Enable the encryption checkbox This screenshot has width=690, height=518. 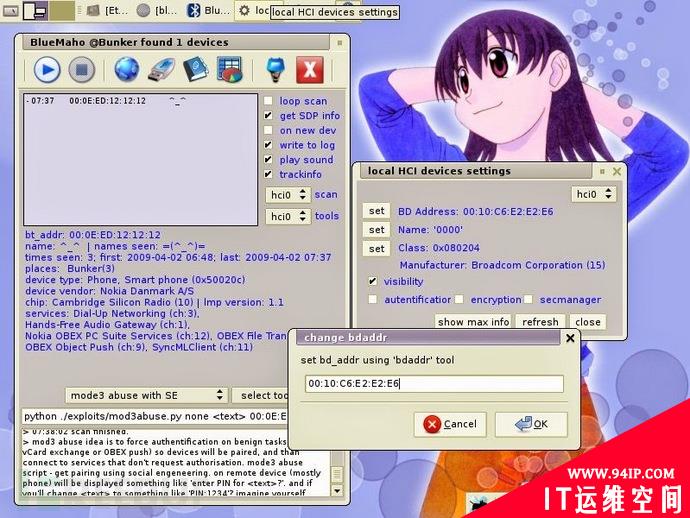coord(459,300)
